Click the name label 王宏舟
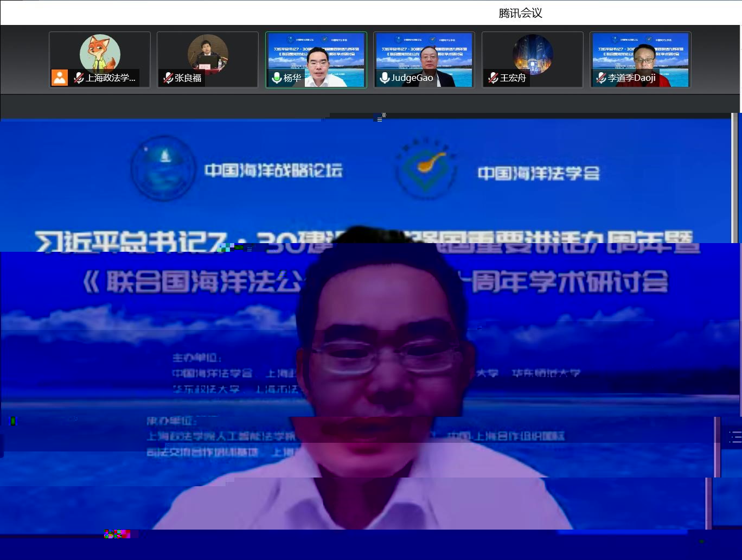The height and width of the screenshot is (560, 742). (513, 78)
